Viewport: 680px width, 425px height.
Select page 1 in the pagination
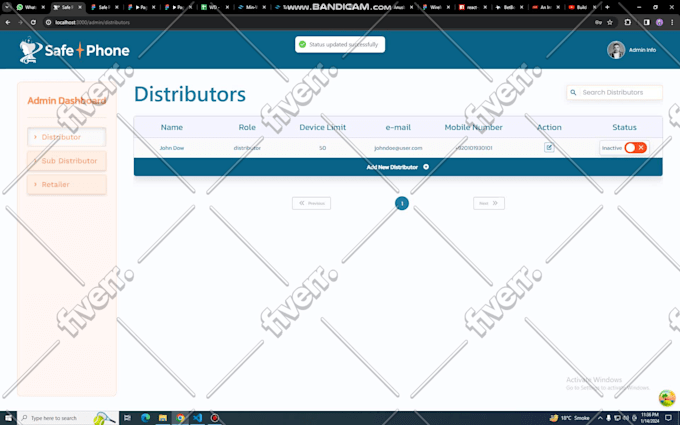pos(402,203)
